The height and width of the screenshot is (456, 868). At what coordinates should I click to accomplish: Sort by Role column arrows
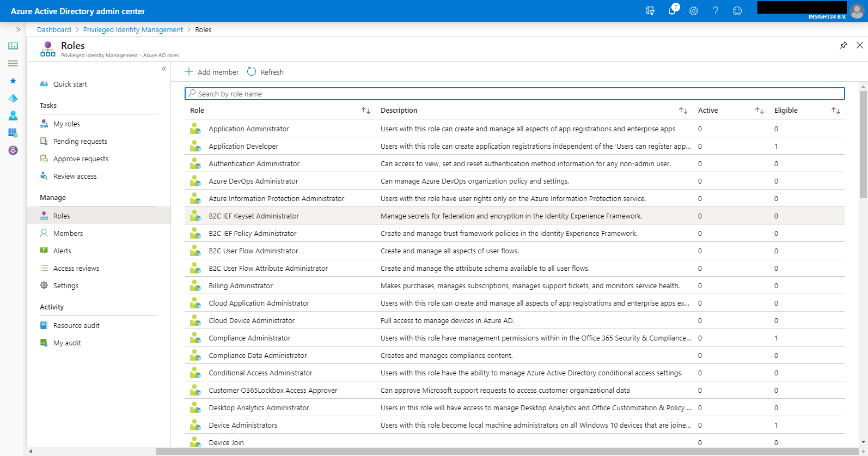366,111
